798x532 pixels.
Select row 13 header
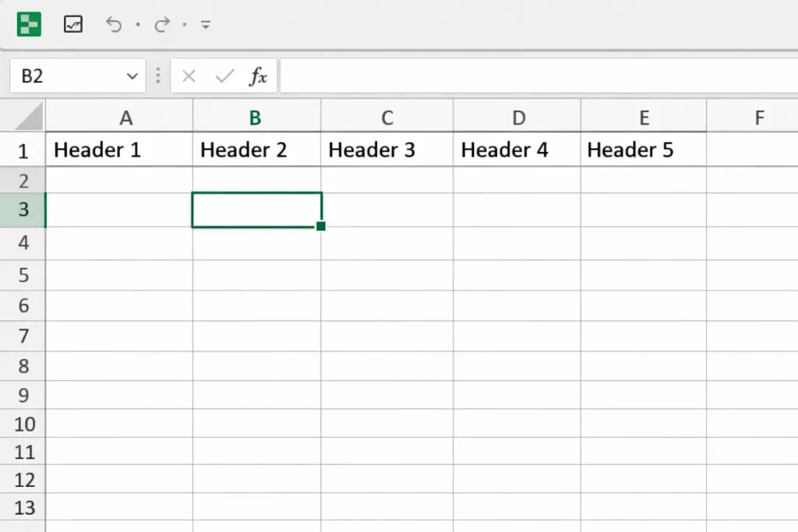tap(23, 507)
